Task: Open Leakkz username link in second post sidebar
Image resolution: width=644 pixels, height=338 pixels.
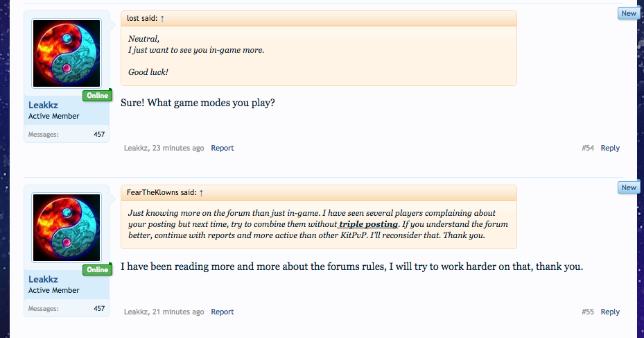Action: pos(43,280)
